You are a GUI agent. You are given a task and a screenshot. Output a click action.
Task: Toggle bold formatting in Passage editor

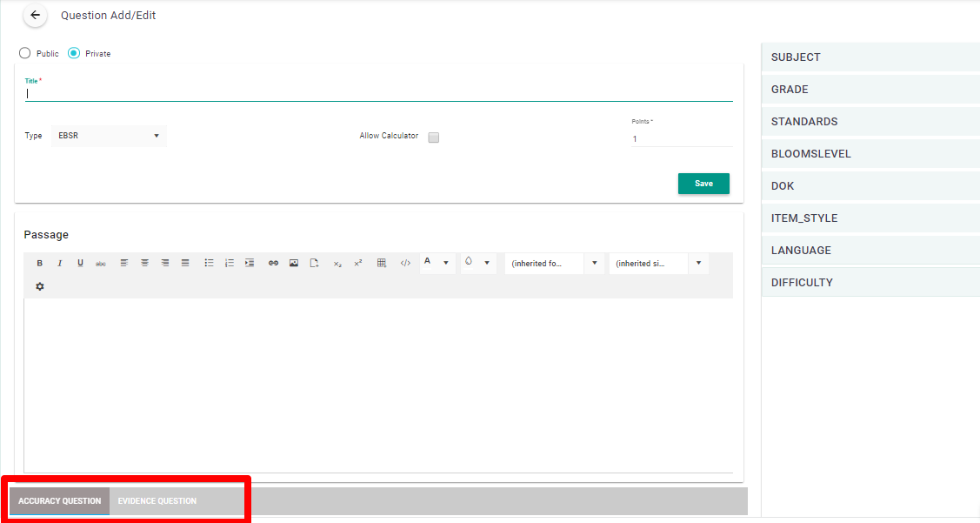[x=39, y=263]
